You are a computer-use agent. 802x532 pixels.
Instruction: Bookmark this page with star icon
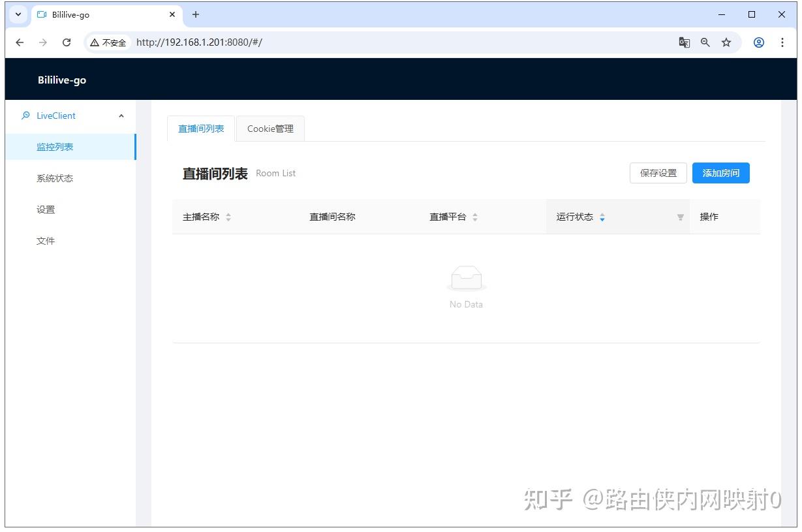tap(726, 42)
